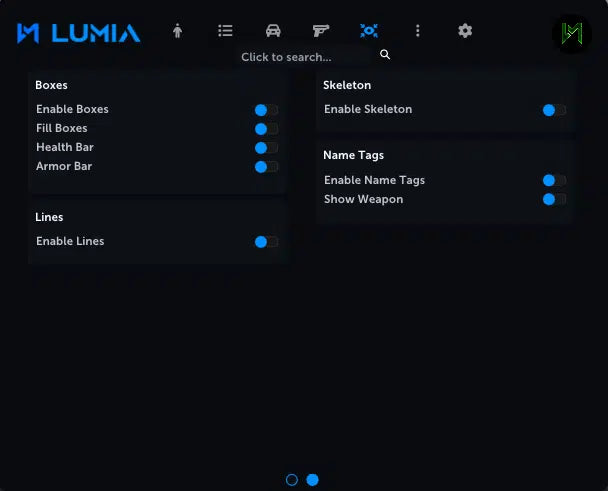The height and width of the screenshot is (491, 608).
Task: Toggle the Show Weapon switch
Action: tap(554, 200)
